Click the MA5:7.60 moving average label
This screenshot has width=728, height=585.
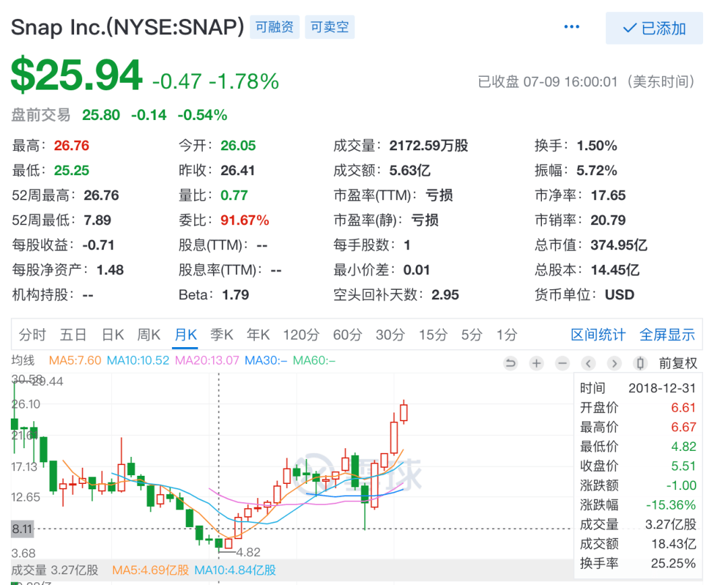coord(75,361)
